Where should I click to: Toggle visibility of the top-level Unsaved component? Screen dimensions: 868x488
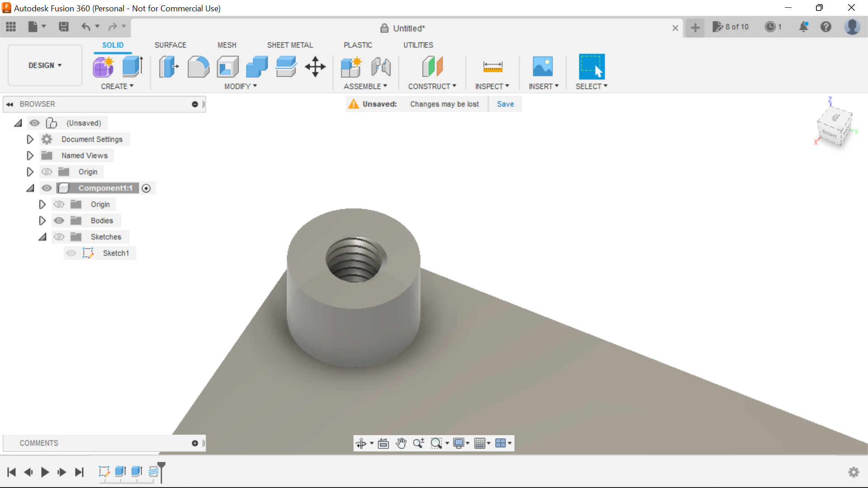click(x=34, y=123)
